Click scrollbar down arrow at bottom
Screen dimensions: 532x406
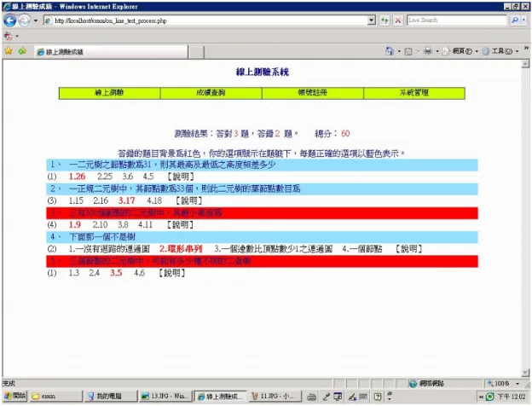coord(525,373)
